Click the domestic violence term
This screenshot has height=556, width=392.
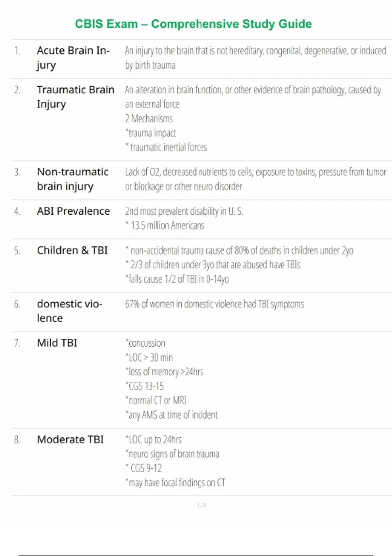(x=69, y=311)
